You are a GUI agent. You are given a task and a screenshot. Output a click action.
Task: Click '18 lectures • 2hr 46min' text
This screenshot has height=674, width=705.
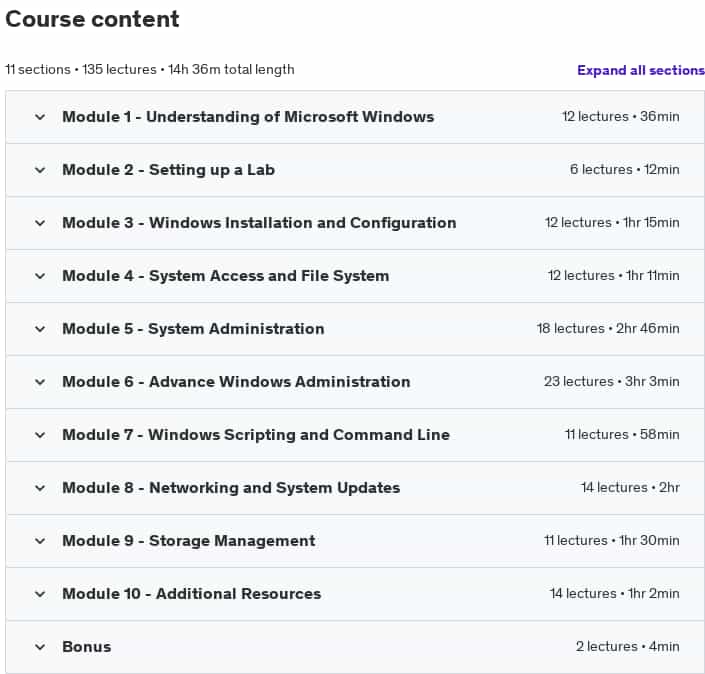608,328
